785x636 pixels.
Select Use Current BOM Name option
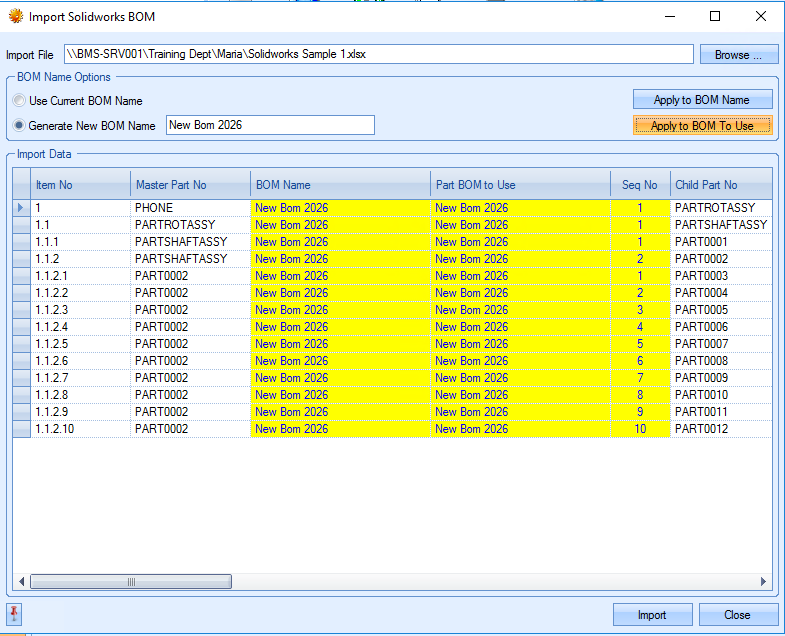click(19, 101)
